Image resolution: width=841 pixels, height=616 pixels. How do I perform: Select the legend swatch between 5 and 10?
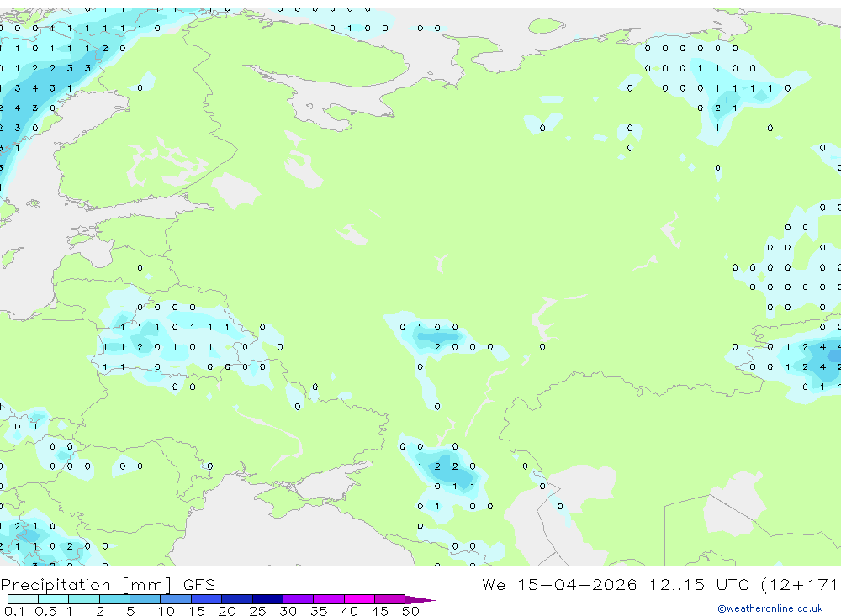145,599
